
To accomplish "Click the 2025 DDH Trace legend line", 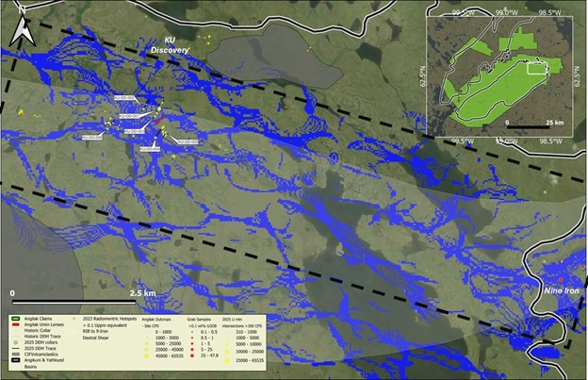I will (14, 346).
